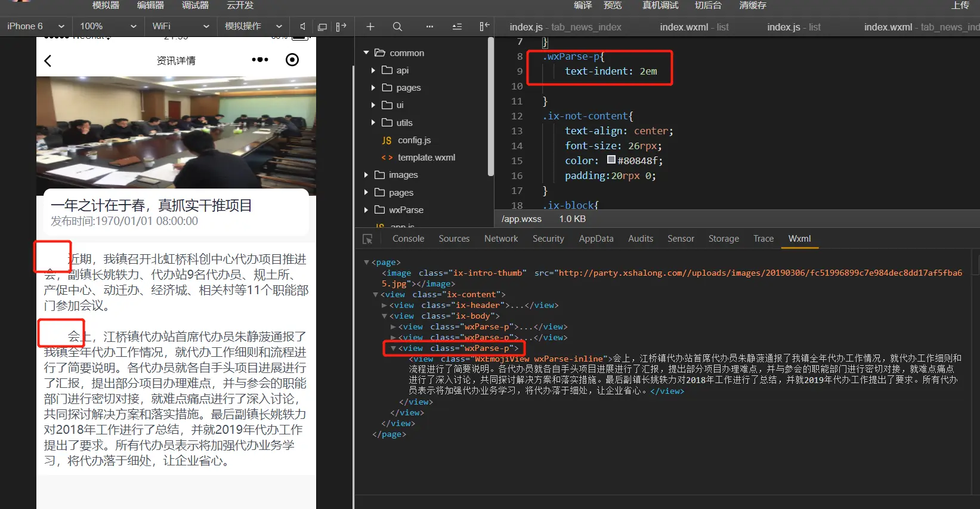Open the Sensor panel tab
980x509 pixels.
pos(681,239)
